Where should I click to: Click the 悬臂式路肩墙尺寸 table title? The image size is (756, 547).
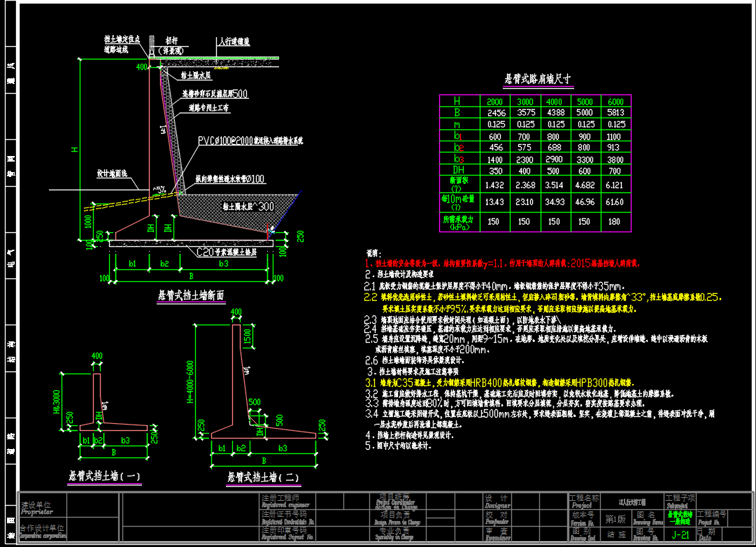(x=539, y=79)
